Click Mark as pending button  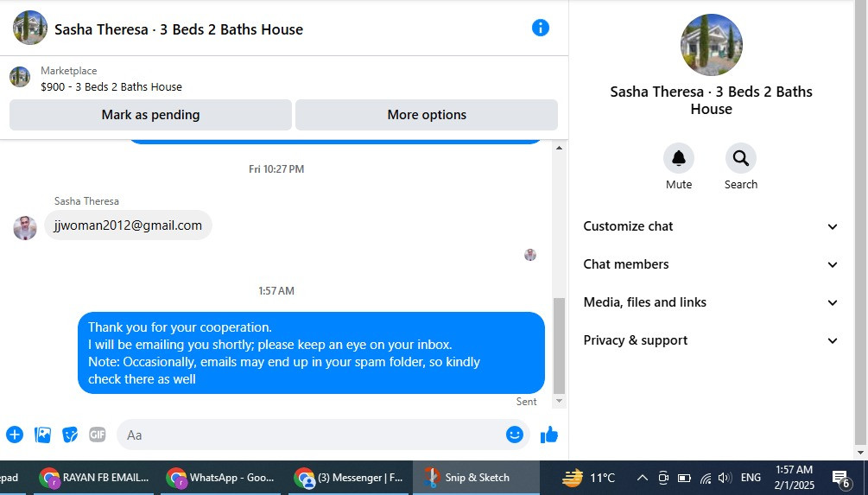coord(150,115)
